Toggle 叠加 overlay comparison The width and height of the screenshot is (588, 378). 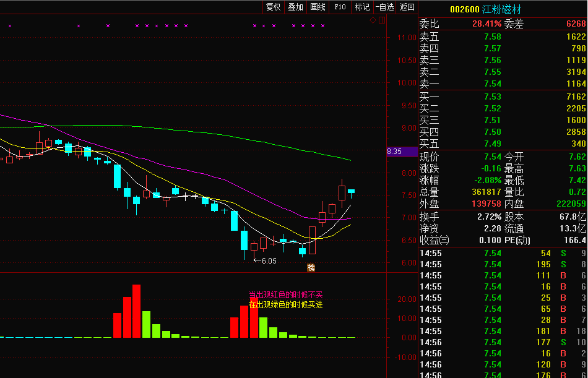(x=295, y=7)
